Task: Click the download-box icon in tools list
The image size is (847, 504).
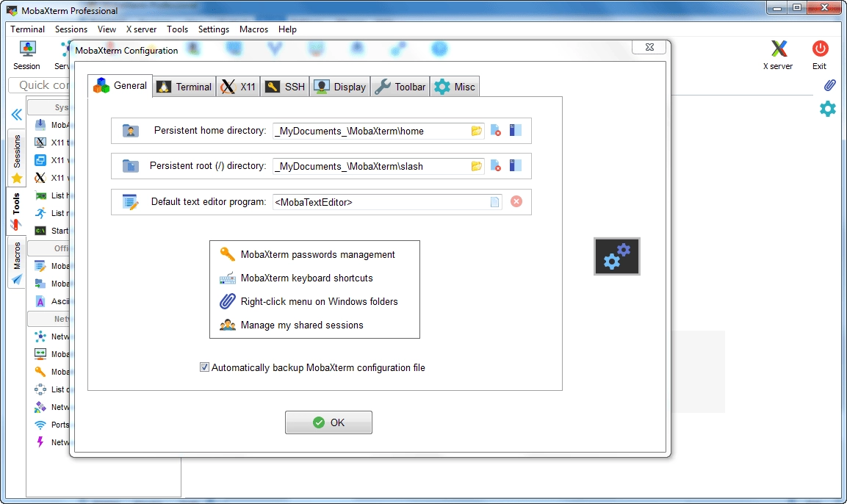Action: pos(40,125)
